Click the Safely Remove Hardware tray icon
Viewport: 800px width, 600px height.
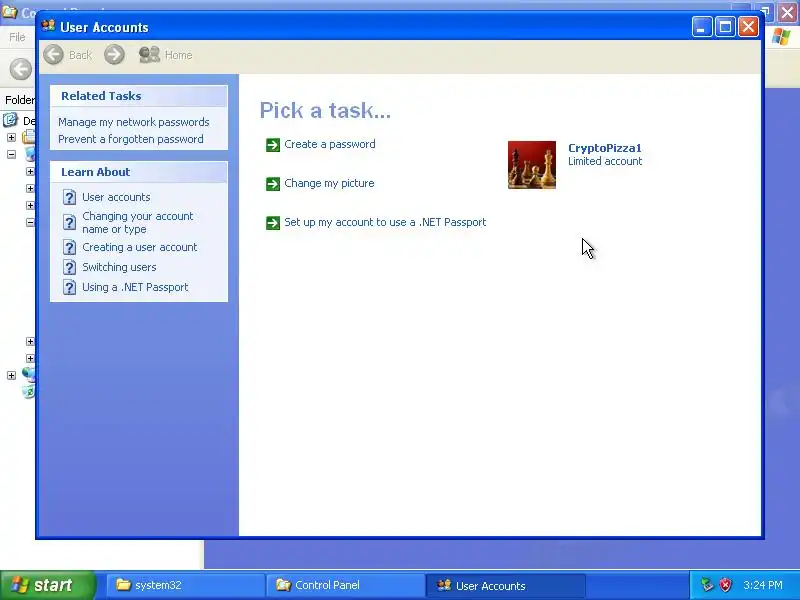click(707, 585)
